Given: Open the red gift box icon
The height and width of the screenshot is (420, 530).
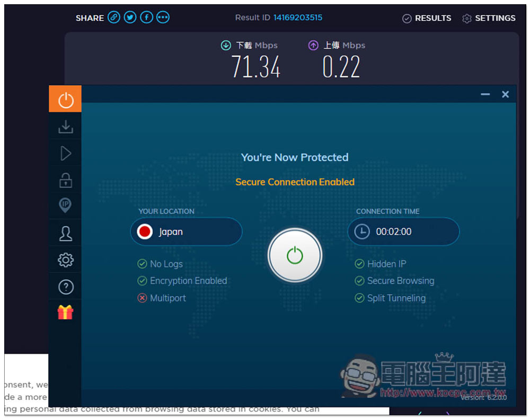Looking at the screenshot, I should point(65,312).
